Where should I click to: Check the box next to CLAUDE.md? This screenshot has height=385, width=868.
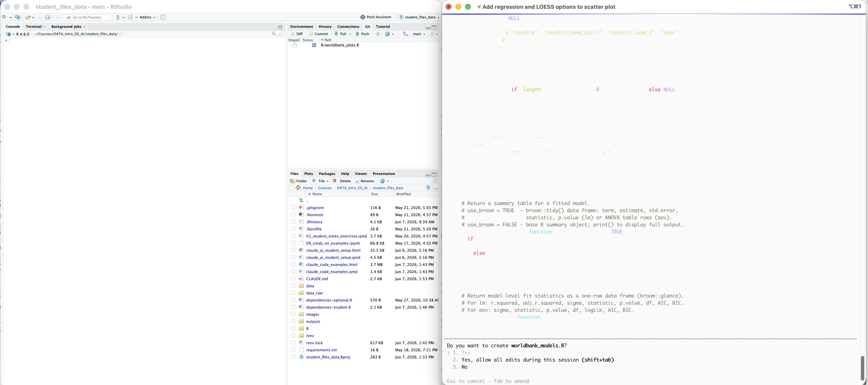[293, 279]
